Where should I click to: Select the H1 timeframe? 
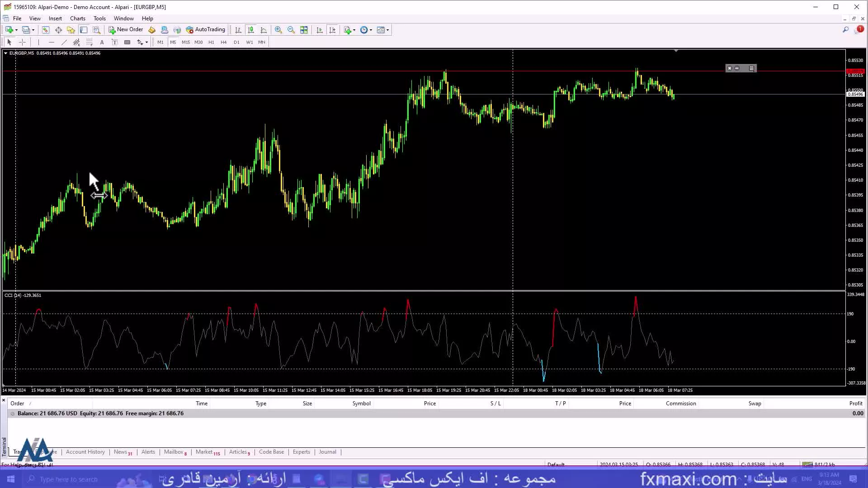pyautogui.click(x=211, y=42)
